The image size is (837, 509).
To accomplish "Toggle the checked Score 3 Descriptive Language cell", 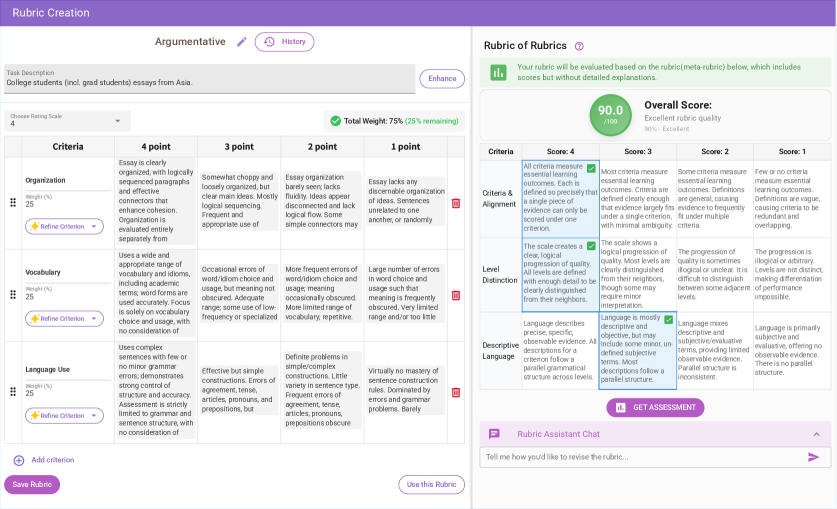I will [668, 321].
